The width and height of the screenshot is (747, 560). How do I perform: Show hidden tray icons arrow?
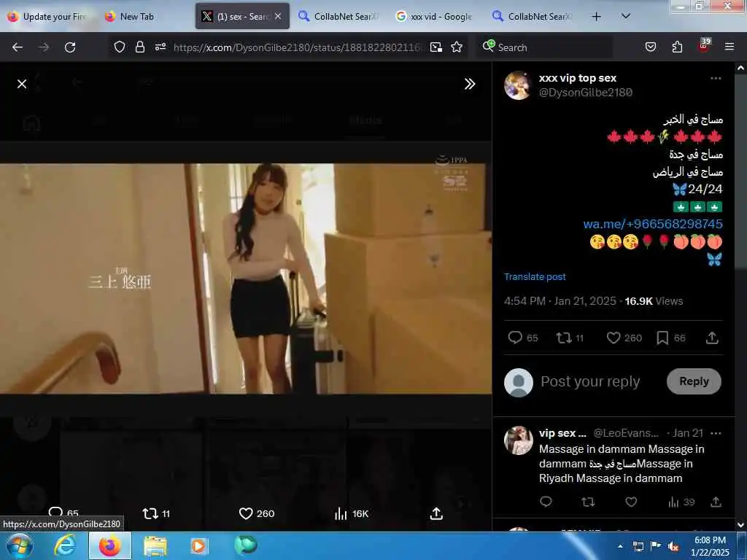pos(621,547)
